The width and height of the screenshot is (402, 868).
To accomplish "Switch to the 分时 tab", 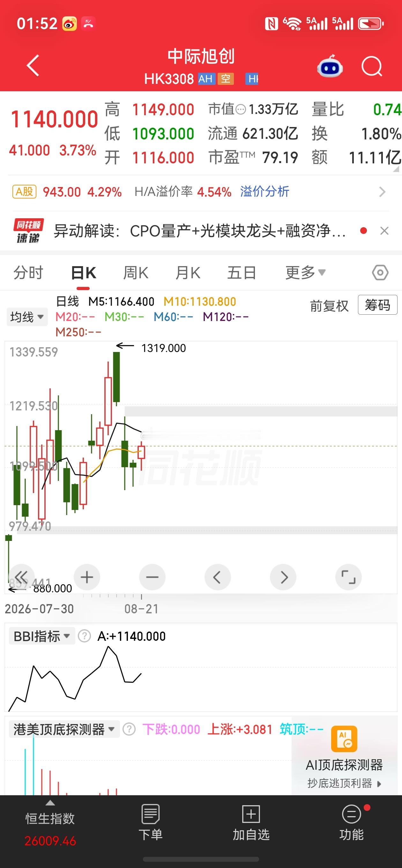I will click(28, 272).
